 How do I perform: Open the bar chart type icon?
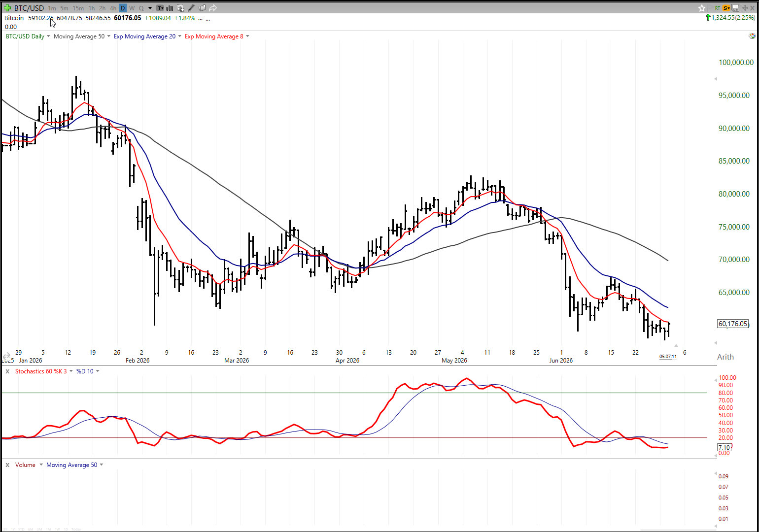point(170,8)
